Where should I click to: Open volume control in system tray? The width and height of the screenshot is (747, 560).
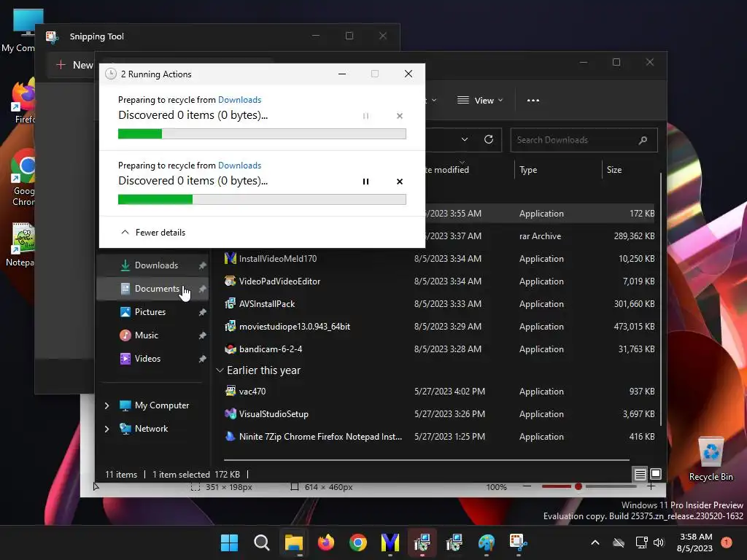(659, 542)
